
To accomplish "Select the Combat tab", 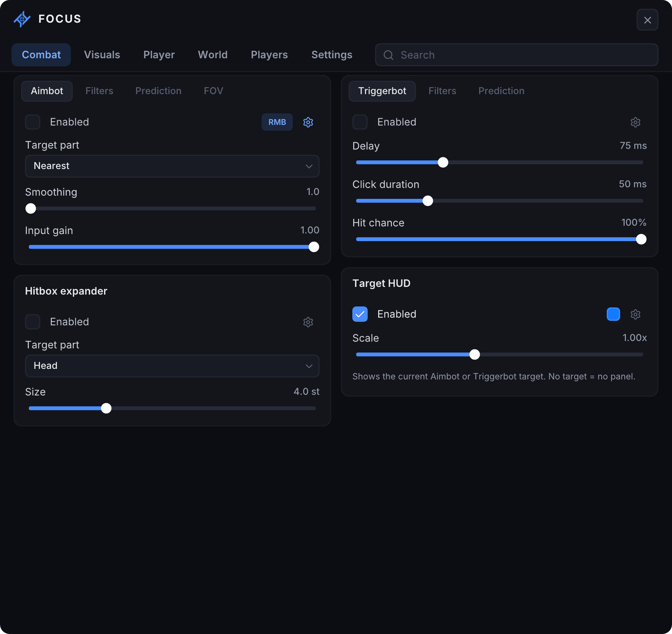I will click(41, 55).
